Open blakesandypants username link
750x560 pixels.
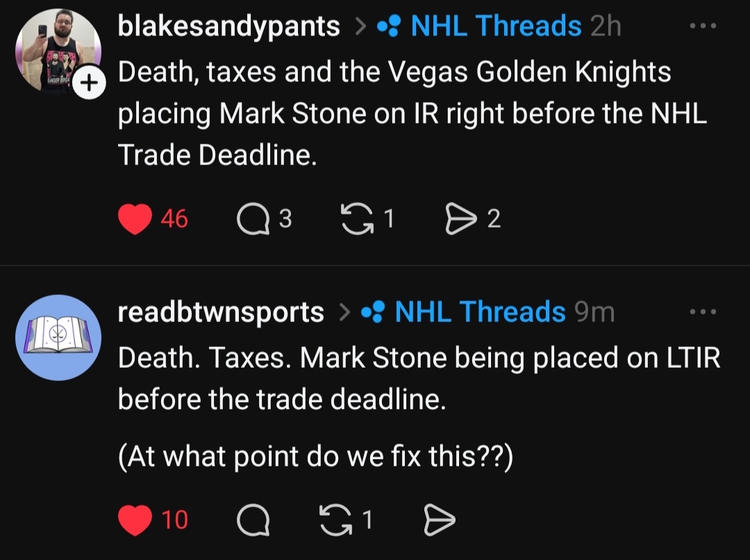(229, 26)
